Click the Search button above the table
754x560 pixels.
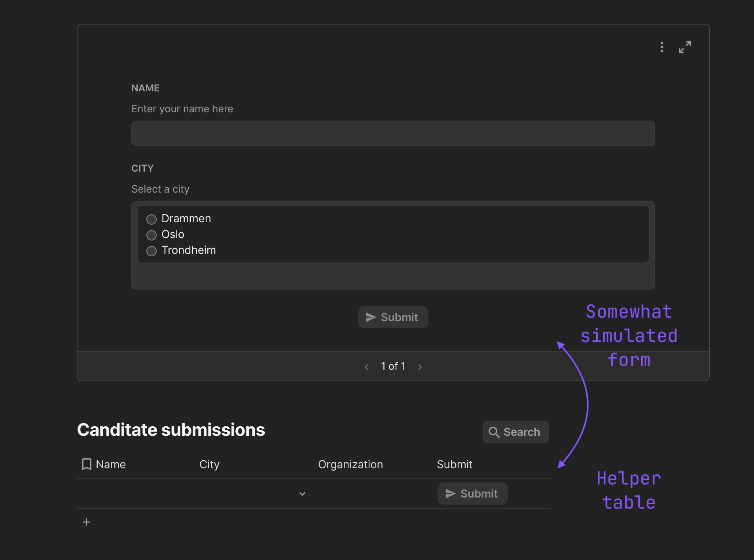tap(515, 432)
